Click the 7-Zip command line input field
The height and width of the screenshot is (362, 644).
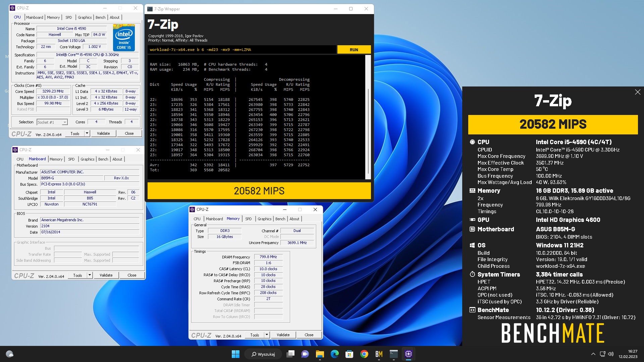point(241,50)
